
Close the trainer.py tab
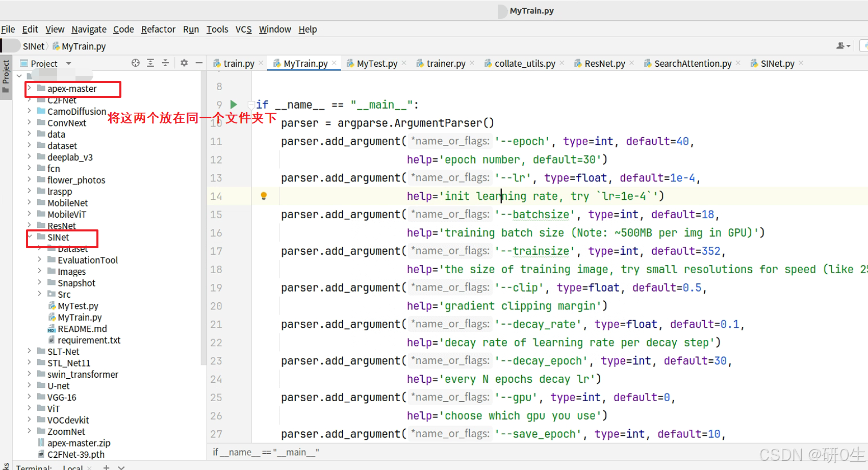coord(472,63)
